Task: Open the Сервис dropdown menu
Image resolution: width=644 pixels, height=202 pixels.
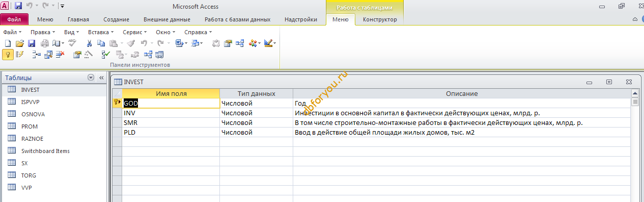Action: click(x=135, y=32)
